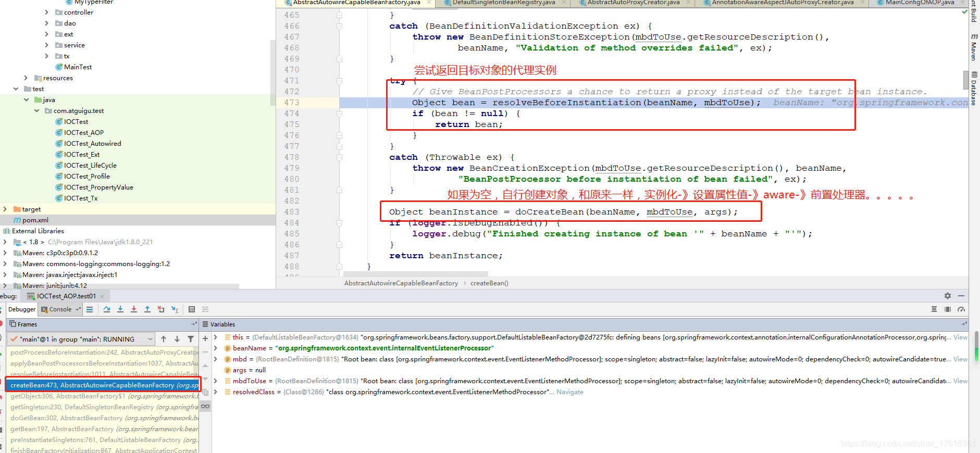Open DefaultSingletonBeanRegistry.java editor tab
Viewport: 980px width, 453px height.
503,3
